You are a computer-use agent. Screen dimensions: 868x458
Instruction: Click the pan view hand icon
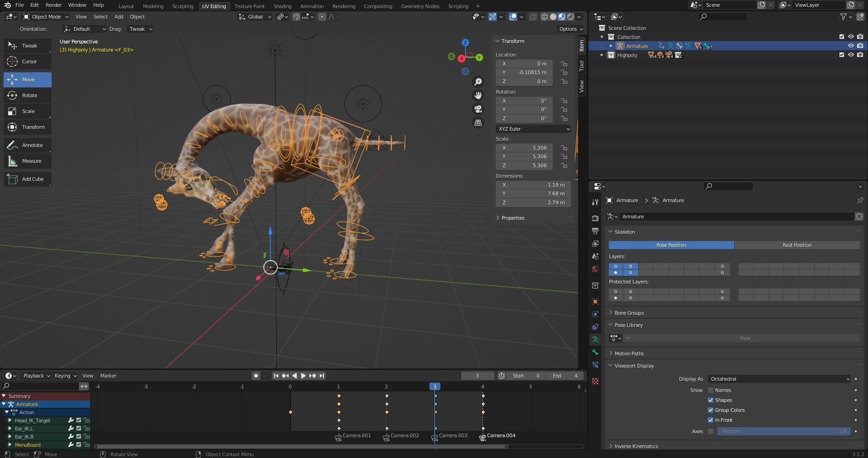point(478,95)
